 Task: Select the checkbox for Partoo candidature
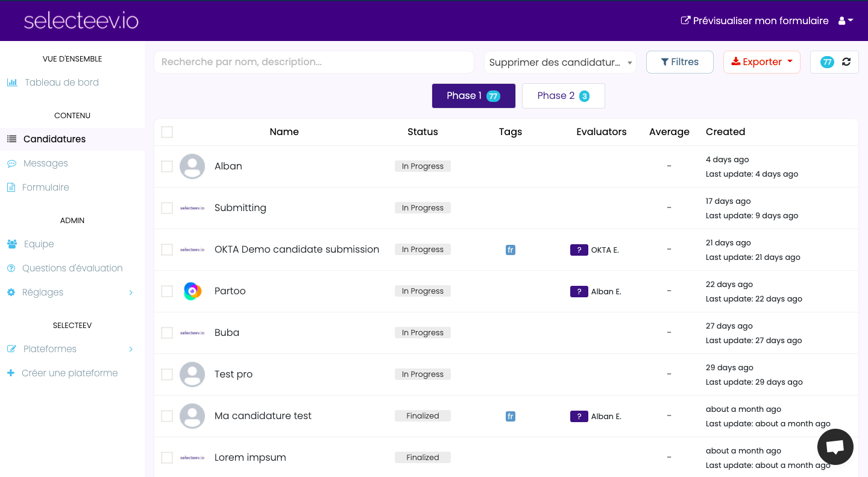(167, 291)
